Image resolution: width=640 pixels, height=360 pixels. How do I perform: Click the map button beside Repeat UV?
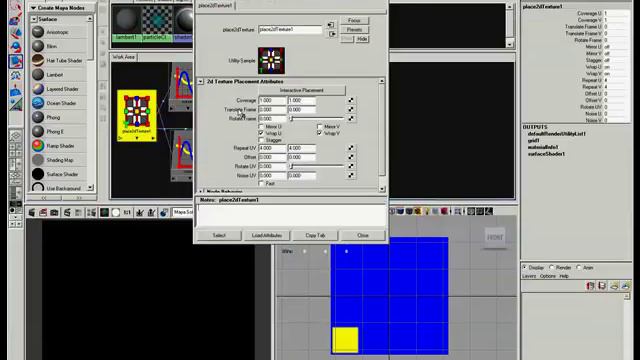point(351,148)
